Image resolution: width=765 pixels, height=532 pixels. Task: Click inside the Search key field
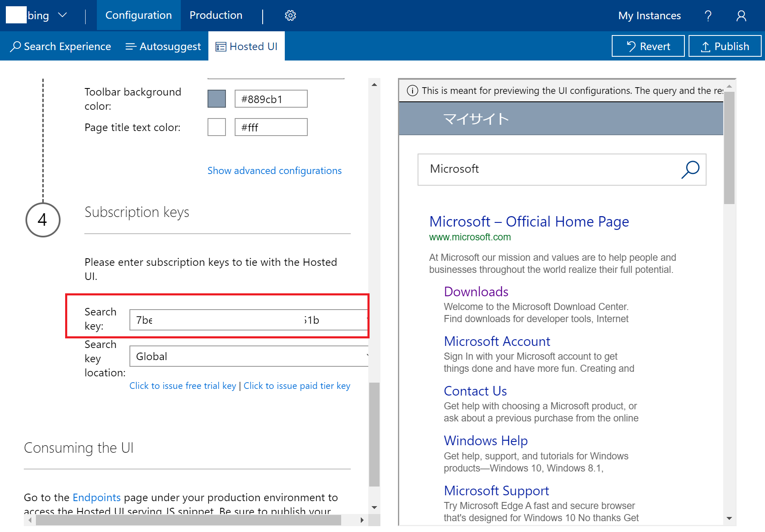248,320
